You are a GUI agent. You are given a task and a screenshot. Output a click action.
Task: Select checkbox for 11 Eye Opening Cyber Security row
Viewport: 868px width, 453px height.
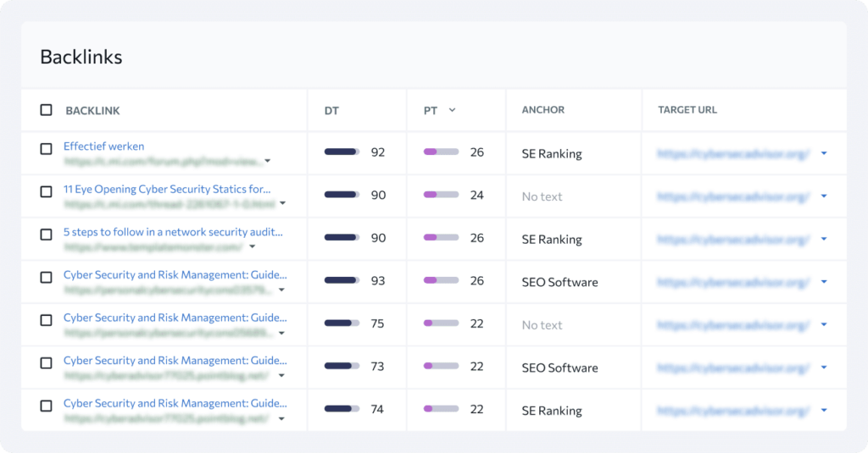46,191
